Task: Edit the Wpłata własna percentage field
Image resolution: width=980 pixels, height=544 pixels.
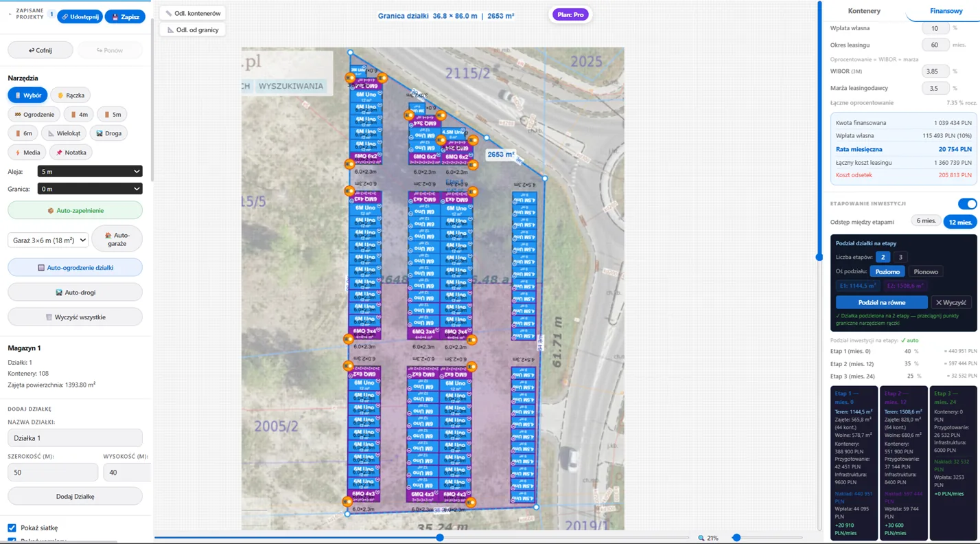Action: point(935,28)
